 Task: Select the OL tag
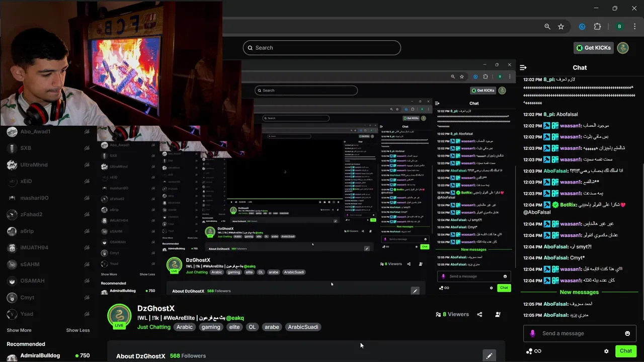click(252, 327)
